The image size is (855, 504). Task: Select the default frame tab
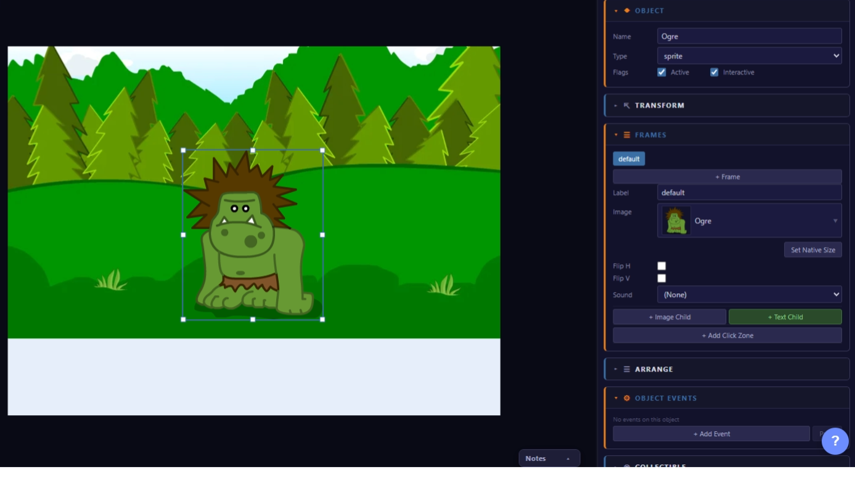coord(629,159)
